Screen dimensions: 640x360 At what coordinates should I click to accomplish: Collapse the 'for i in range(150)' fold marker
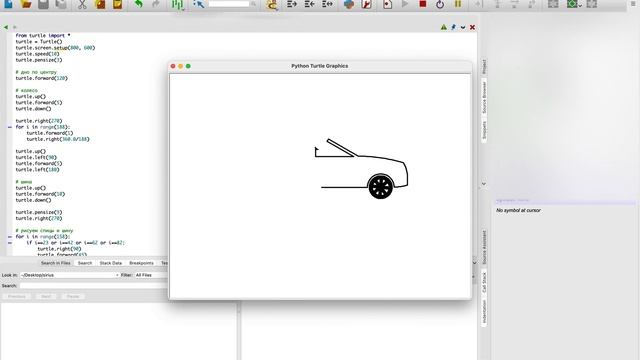point(10,237)
